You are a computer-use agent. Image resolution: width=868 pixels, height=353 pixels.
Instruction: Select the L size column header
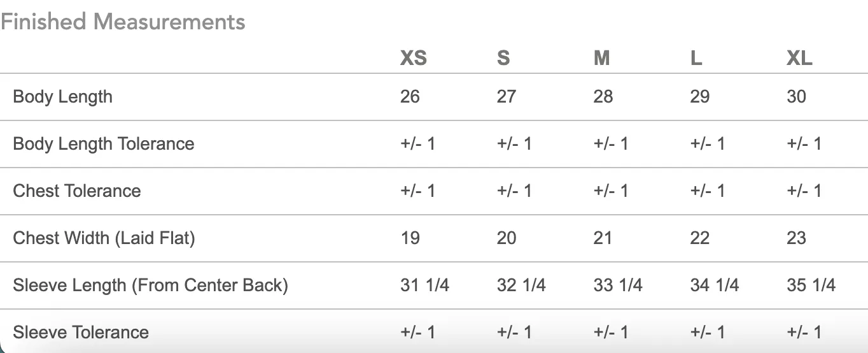click(x=696, y=59)
